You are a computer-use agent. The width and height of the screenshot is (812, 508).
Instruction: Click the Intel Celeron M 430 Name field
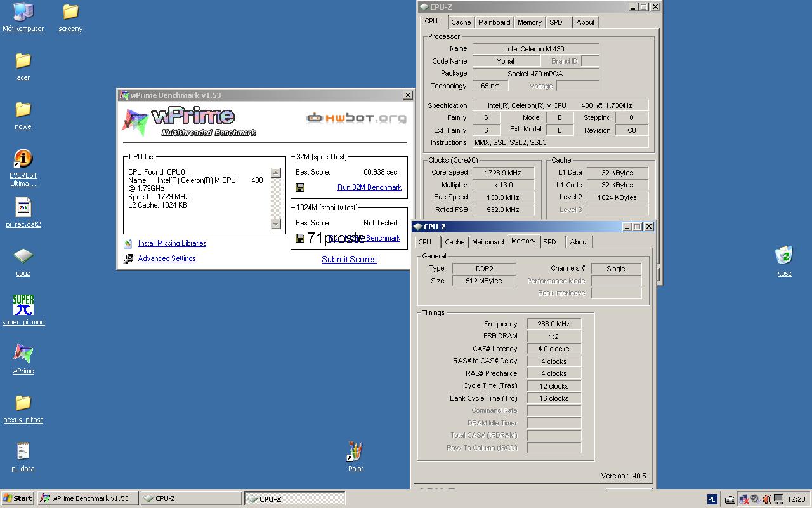(x=535, y=49)
